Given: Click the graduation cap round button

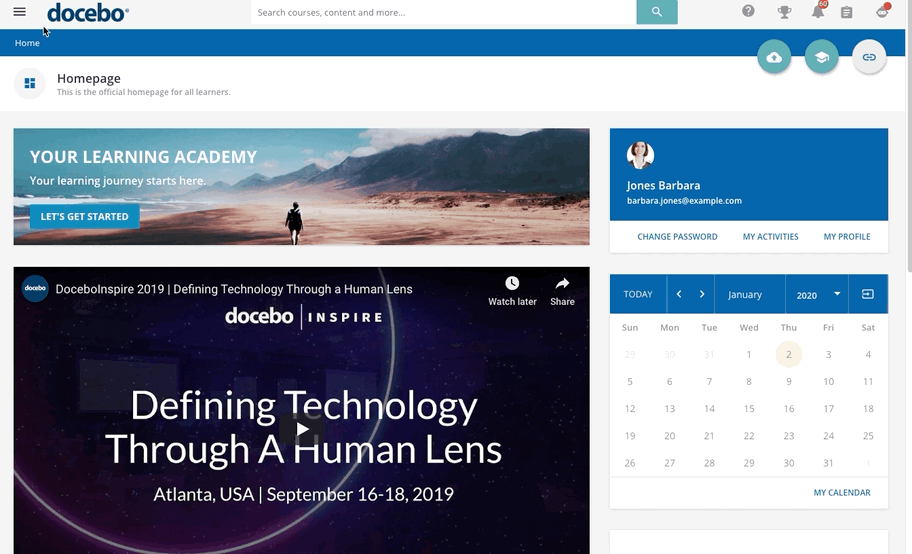Looking at the screenshot, I should point(821,57).
